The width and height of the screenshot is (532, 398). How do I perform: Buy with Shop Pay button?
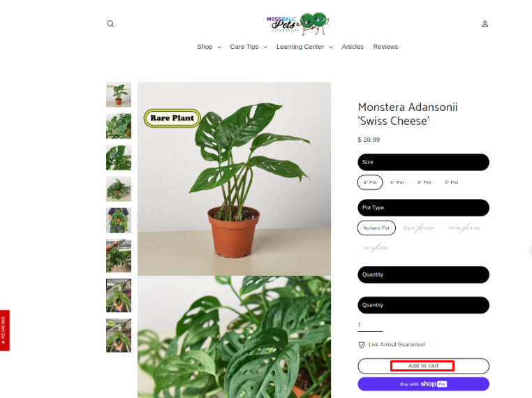(x=423, y=384)
